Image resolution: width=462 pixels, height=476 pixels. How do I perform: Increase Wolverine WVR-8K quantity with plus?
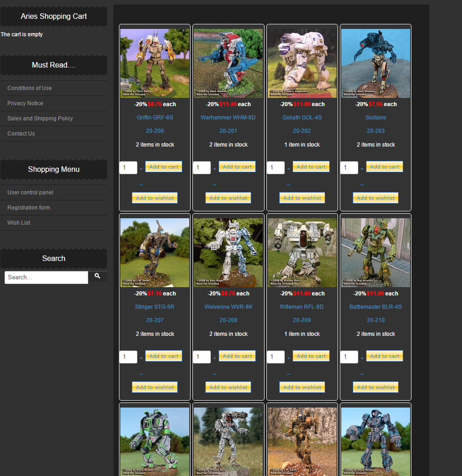coord(214,358)
